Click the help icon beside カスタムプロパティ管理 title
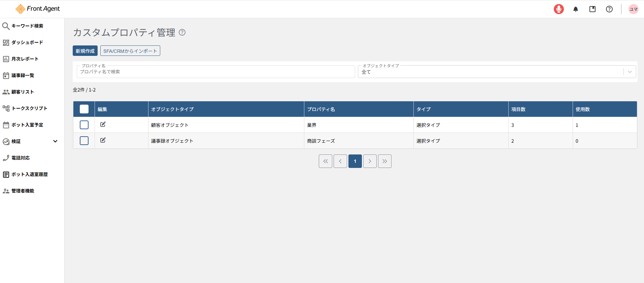The image size is (644, 283). point(182,32)
